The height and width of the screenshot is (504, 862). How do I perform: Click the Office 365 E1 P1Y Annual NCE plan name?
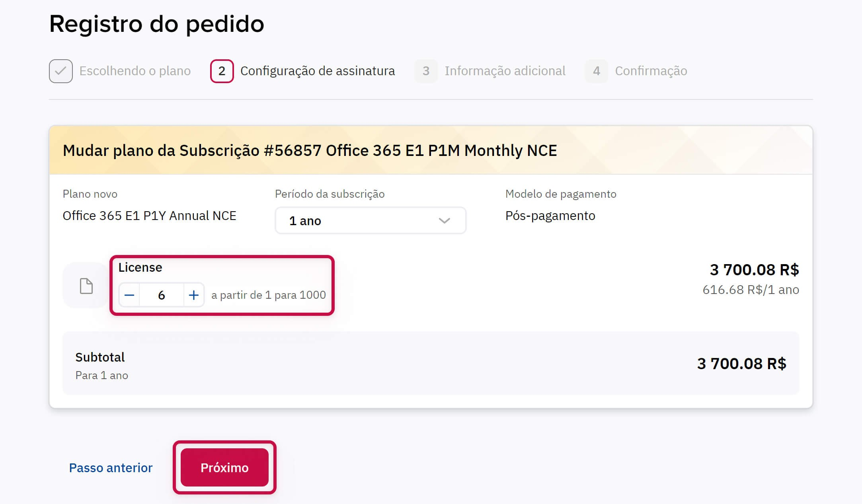(x=149, y=216)
